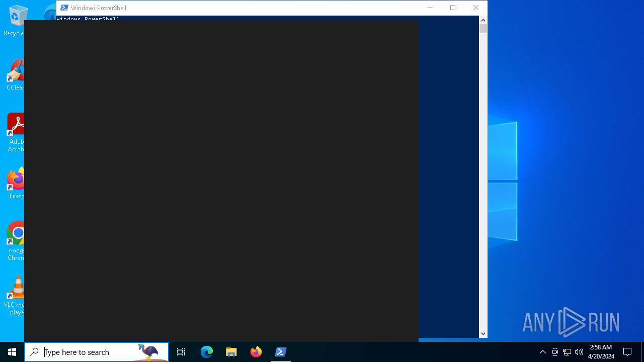Viewport: 644px width, 362px height.
Task: Select the Recycle Bin desktop icon
Action: [x=15, y=21]
